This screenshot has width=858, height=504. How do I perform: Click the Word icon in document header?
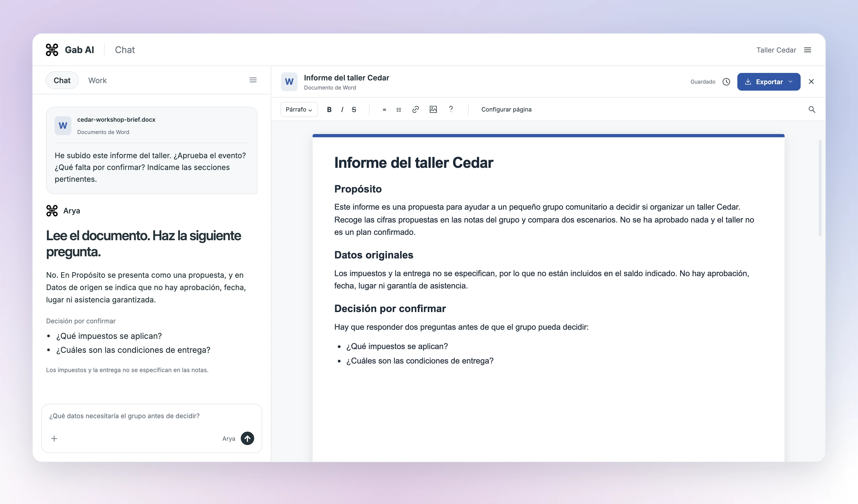click(289, 82)
